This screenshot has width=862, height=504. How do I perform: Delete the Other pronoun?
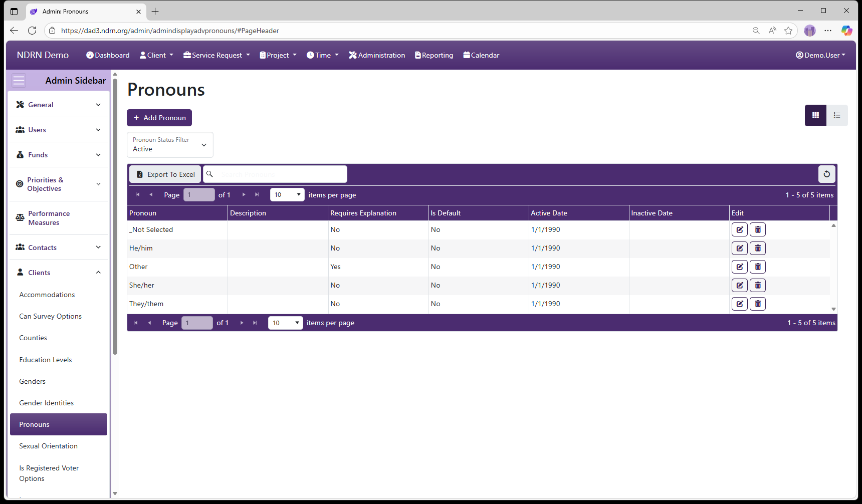tap(757, 267)
